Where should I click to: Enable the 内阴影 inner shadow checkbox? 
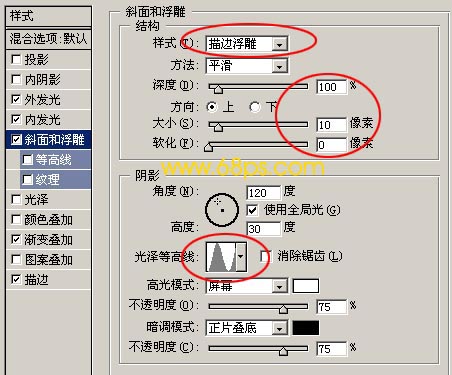16,80
